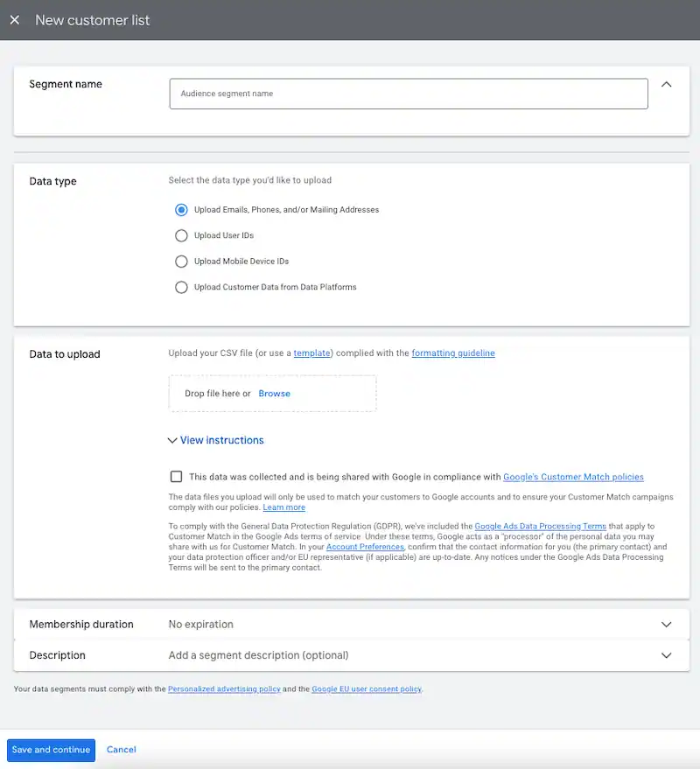Image resolution: width=700 pixels, height=769 pixels.
Task: Click the Audience segment name field
Action: pos(408,94)
